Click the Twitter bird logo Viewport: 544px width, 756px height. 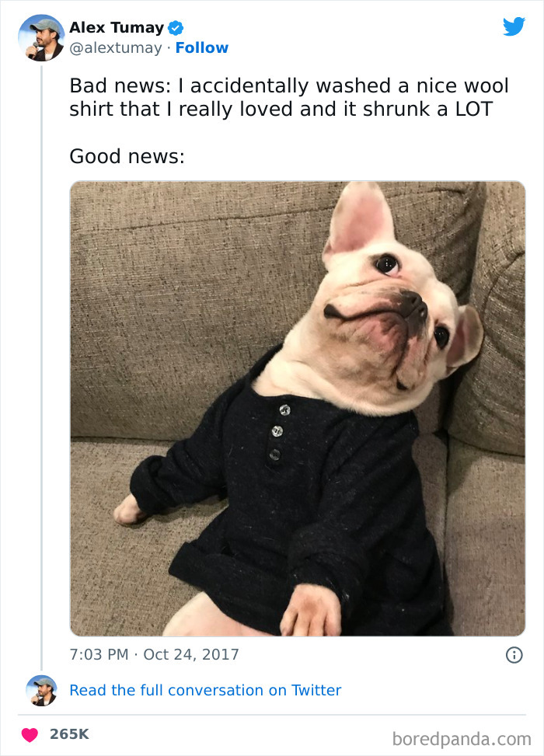coord(514,26)
